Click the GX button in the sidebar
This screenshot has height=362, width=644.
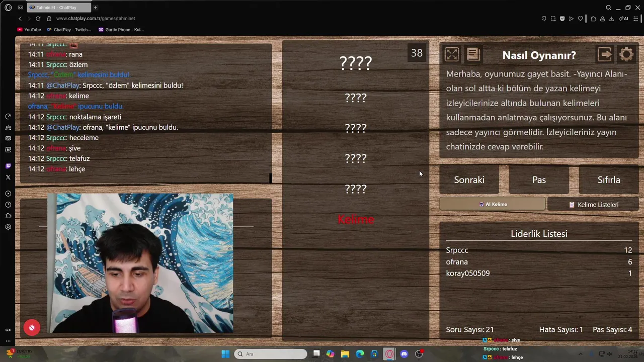(x=8, y=330)
